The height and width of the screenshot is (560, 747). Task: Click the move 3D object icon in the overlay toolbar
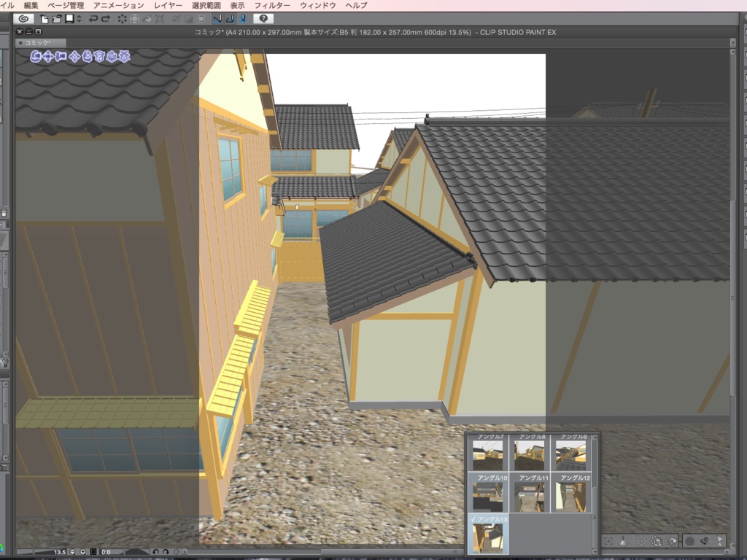74,58
